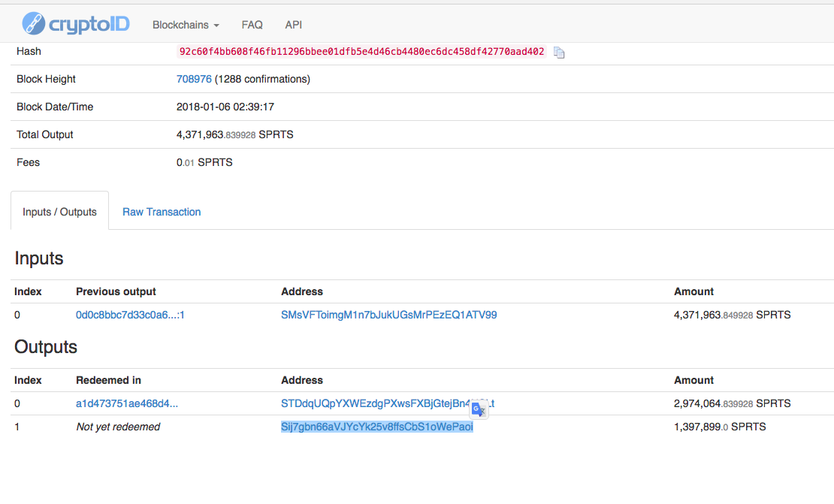The image size is (834, 504).
Task: Click the Address header in Outputs table
Action: pyautogui.click(x=302, y=380)
